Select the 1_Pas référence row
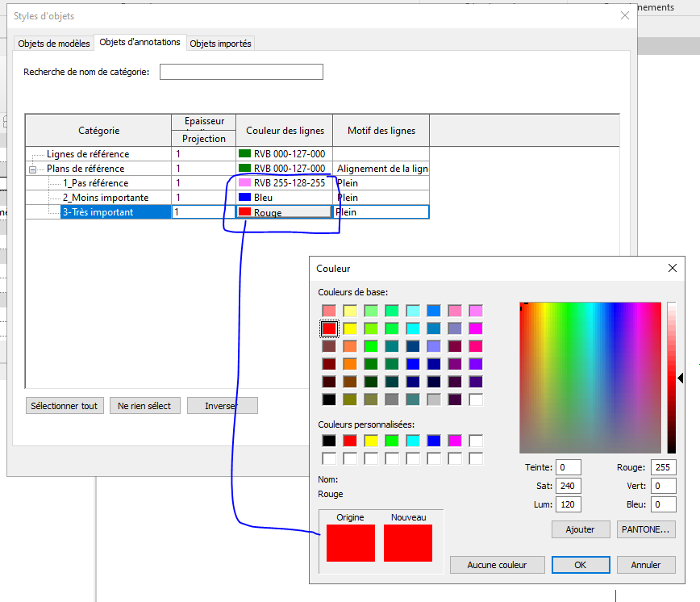The height and width of the screenshot is (602, 700). [x=95, y=183]
